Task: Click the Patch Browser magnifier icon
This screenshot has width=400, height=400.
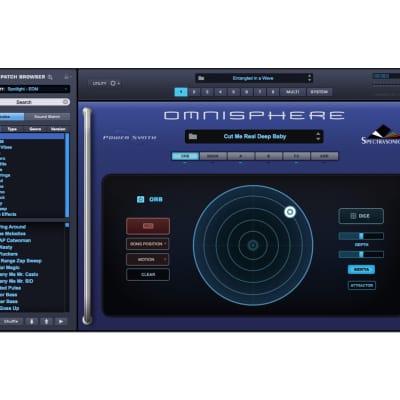Action: [50, 77]
